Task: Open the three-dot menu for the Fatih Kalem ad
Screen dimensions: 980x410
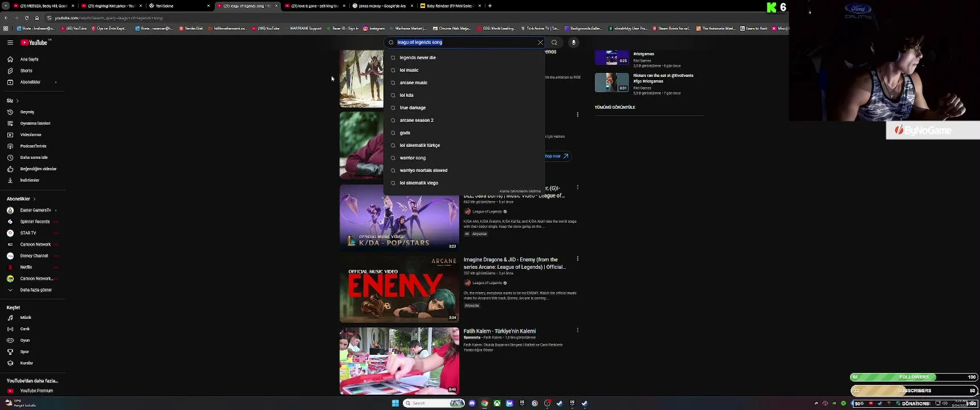Action: [x=578, y=330]
